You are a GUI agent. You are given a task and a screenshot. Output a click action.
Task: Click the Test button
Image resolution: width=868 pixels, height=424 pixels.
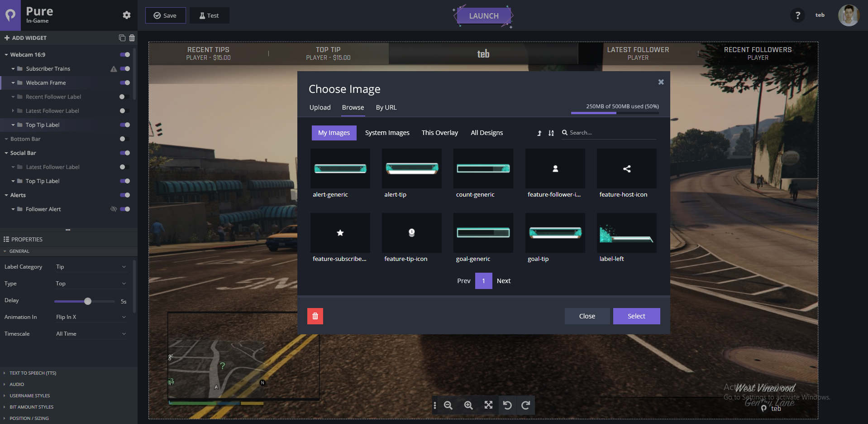[210, 15]
